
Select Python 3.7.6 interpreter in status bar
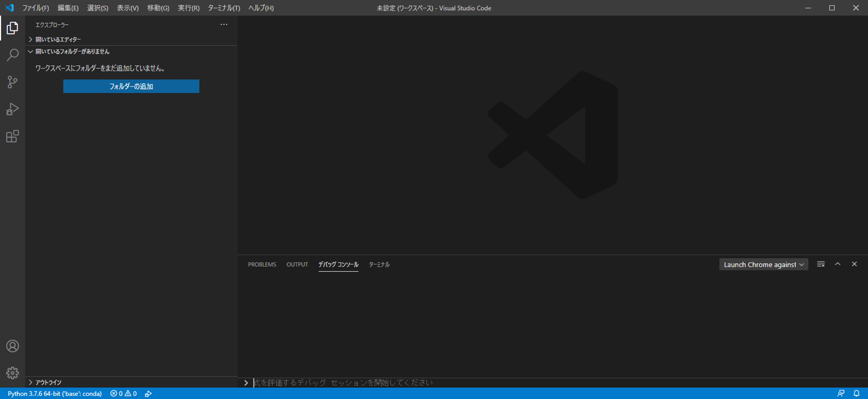click(55, 394)
